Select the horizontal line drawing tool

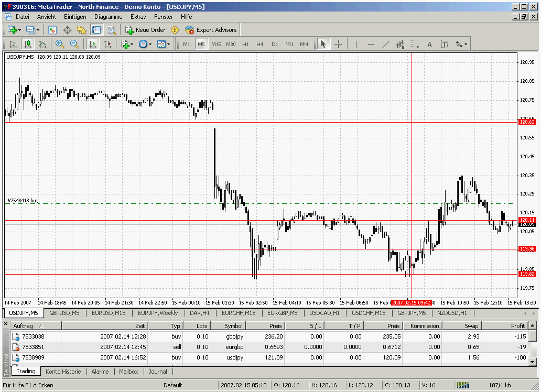(371, 44)
